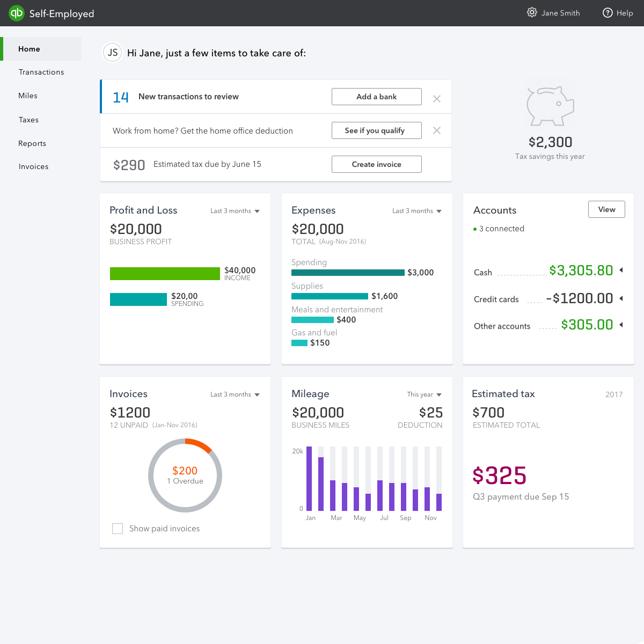Click the Credit cards balance -$1200.00
Image resolution: width=644 pixels, height=644 pixels.
(580, 298)
